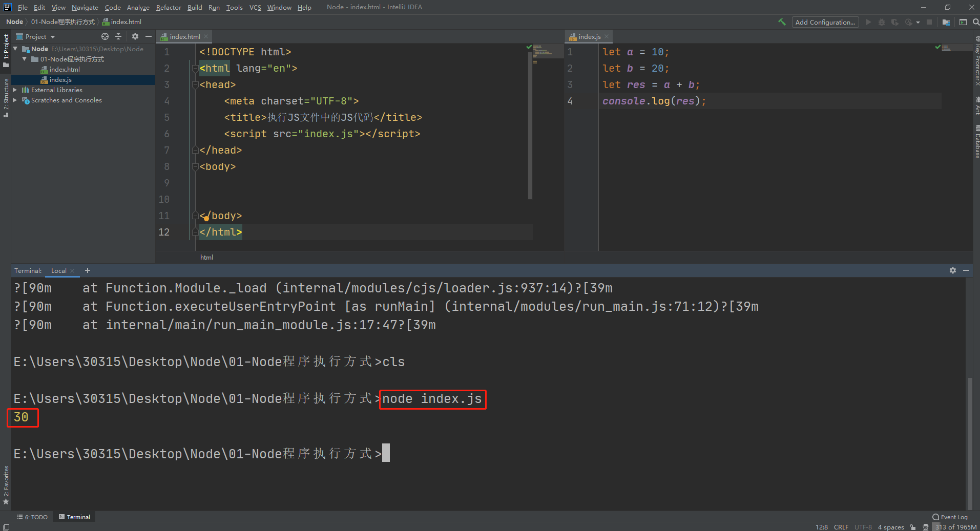The image size is (980, 531).
Task: Open the VCS menu
Action: click(x=255, y=7)
